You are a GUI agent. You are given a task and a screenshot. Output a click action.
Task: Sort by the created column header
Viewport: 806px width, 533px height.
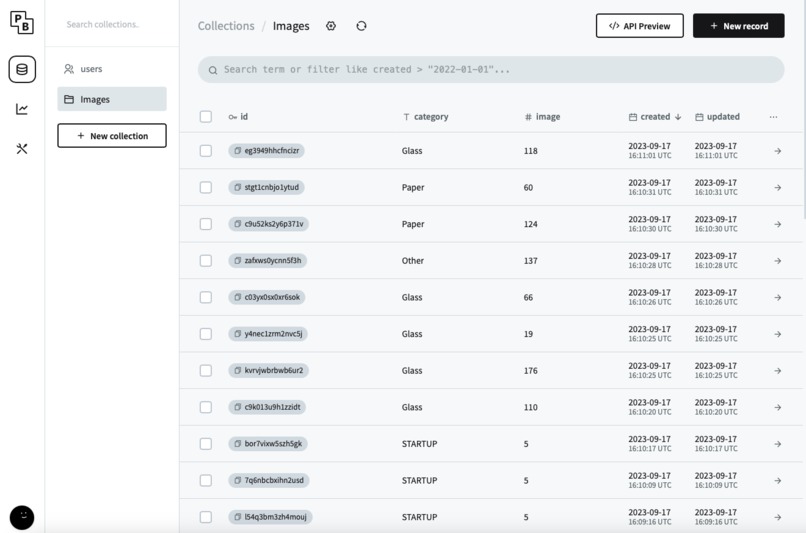coord(655,117)
